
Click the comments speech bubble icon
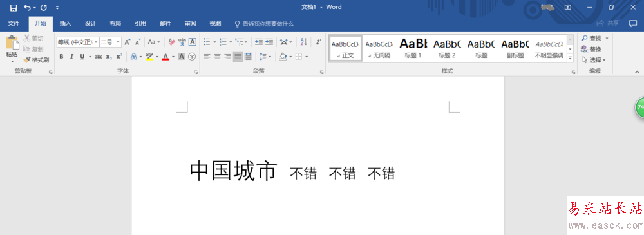tap(633, 23)
